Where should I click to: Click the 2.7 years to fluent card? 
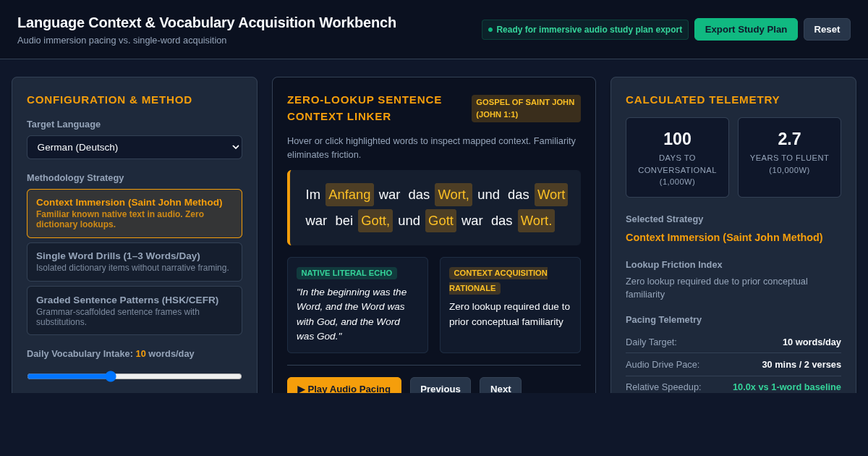(x=789, y=158)
